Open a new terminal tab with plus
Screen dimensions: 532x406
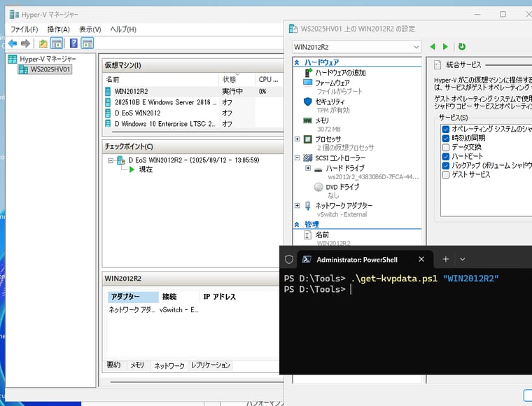[x=446, y=260]
